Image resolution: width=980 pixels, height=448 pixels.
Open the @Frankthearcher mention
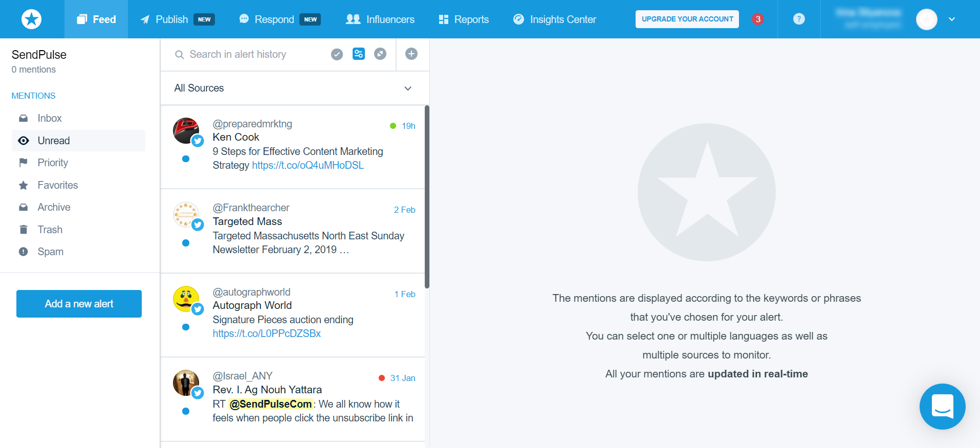click(293, 231)
